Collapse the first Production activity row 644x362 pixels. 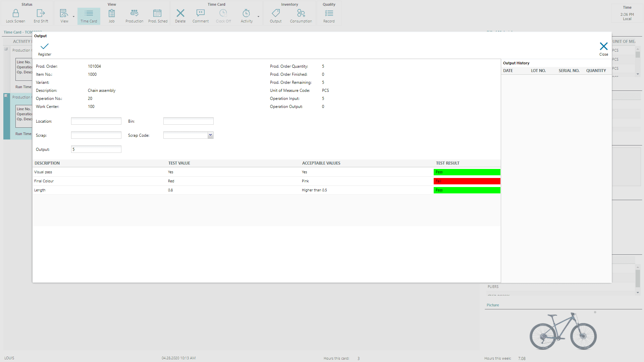click(x=6, y=49)
